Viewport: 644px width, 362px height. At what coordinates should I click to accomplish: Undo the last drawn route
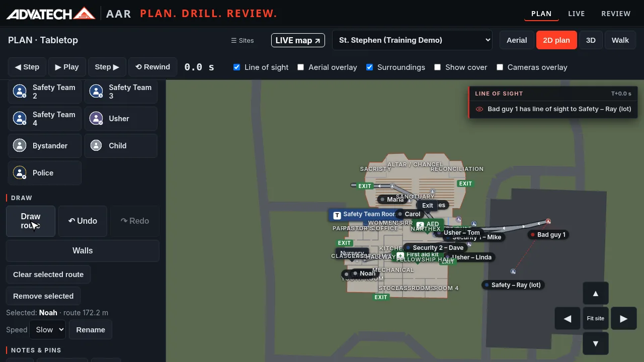pyautogui.click(x=83, y=221)
